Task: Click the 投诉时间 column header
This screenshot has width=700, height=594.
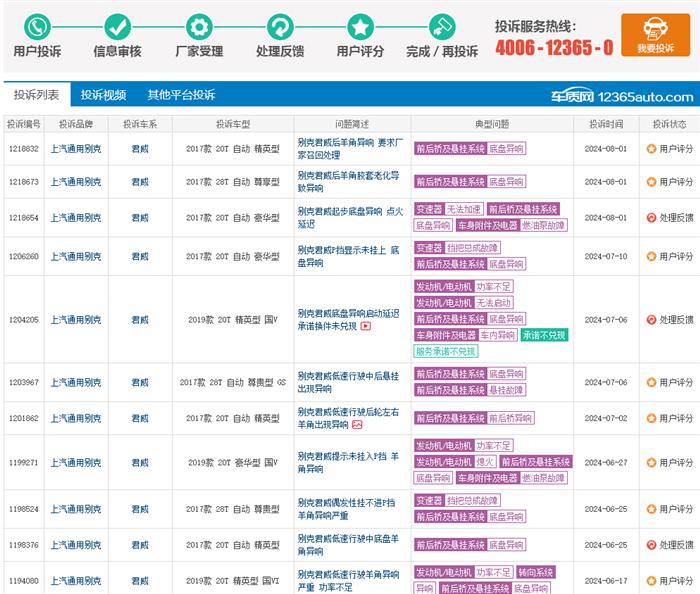Action: pyautogui.click(x=606, y=124)
